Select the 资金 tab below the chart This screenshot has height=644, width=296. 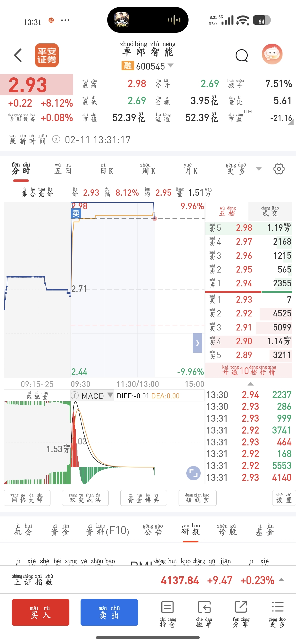click(60, 530)
